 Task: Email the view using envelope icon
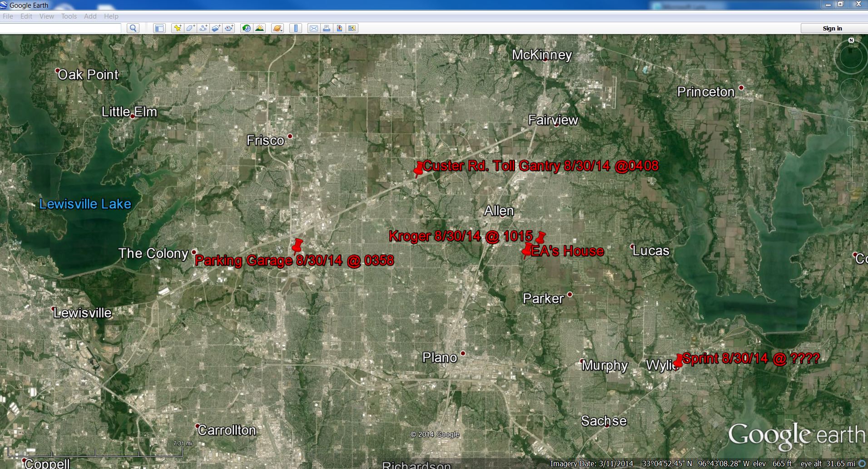click(x=313, y=28)
